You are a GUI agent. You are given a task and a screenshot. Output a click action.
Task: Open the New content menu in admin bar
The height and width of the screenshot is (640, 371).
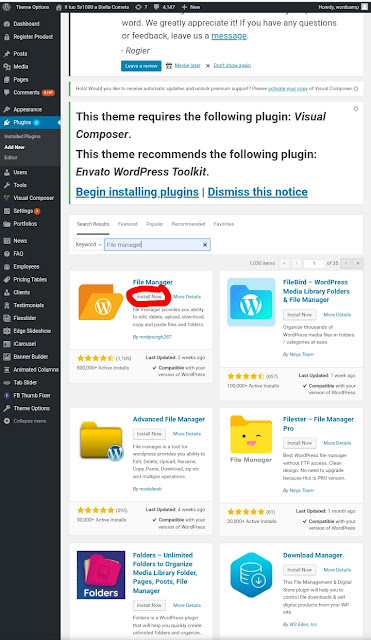coord(191,7)
